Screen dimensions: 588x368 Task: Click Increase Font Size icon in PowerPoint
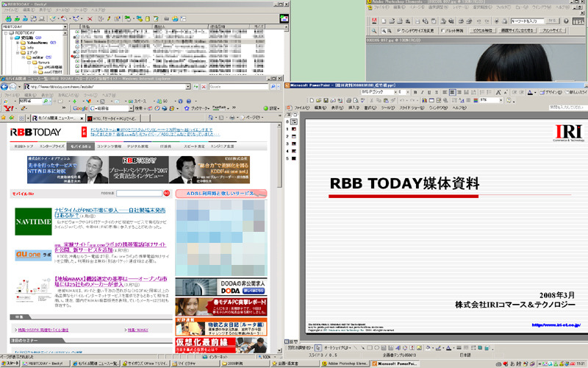pyautogui.click(x=498, y=92)
